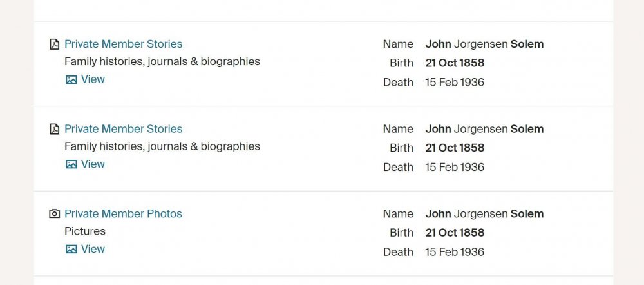Open the first Private Member Stories link

(123, 44)
